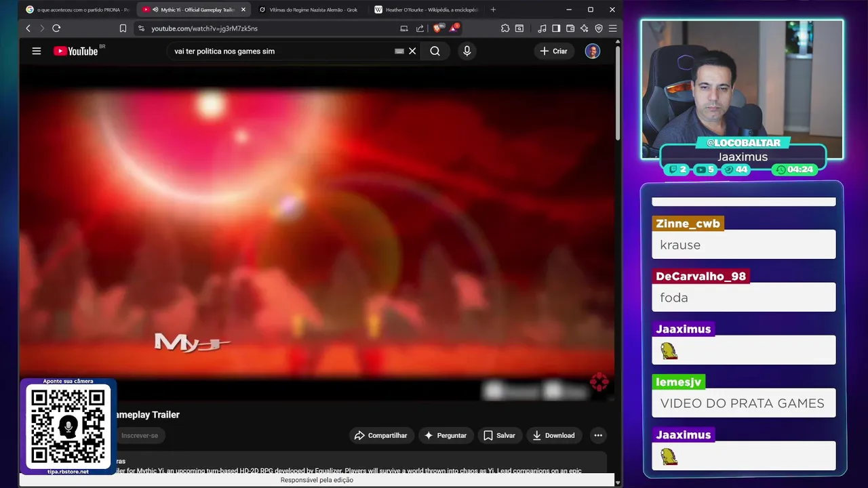Click the video description text box

point(361,464)
